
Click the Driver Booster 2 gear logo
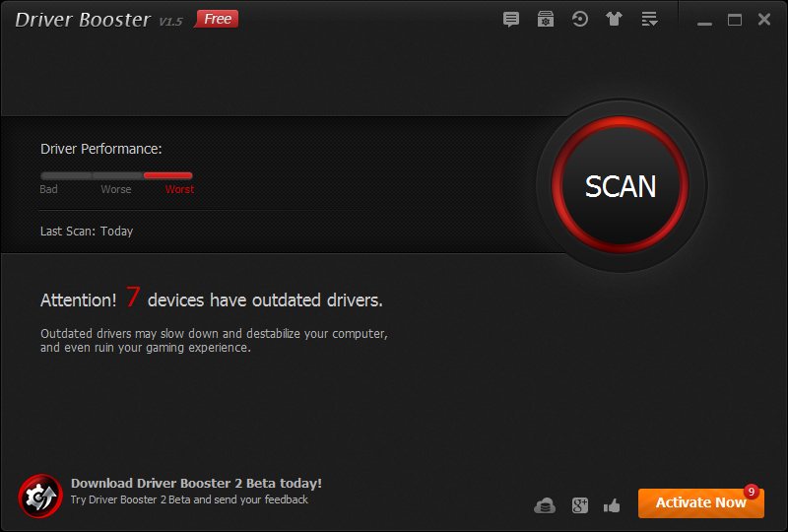(40, 497)
